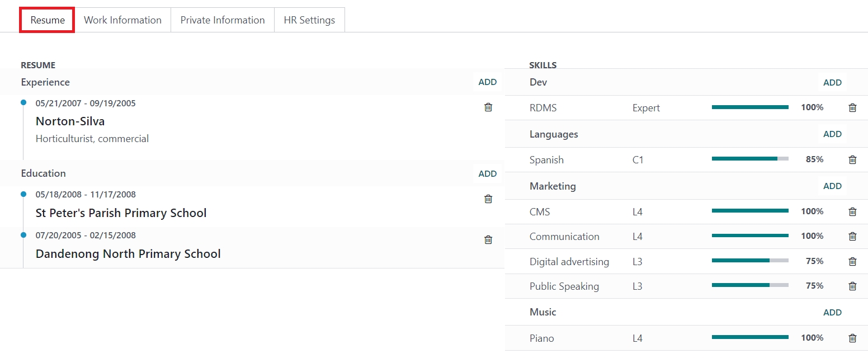The width and height of the screenshot is (868, 358).
Task: Delete the CMS marketing skill
Action: [852, 211]
